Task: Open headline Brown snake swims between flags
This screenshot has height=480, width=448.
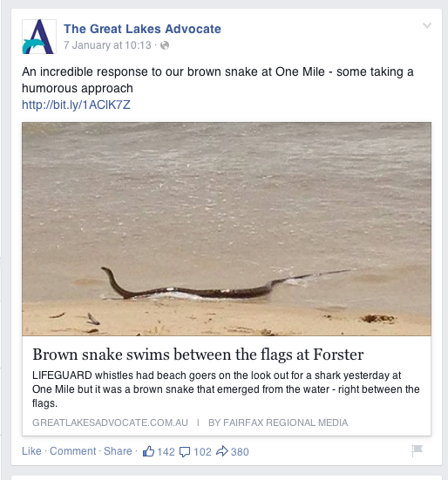Action: coord(198,355)
